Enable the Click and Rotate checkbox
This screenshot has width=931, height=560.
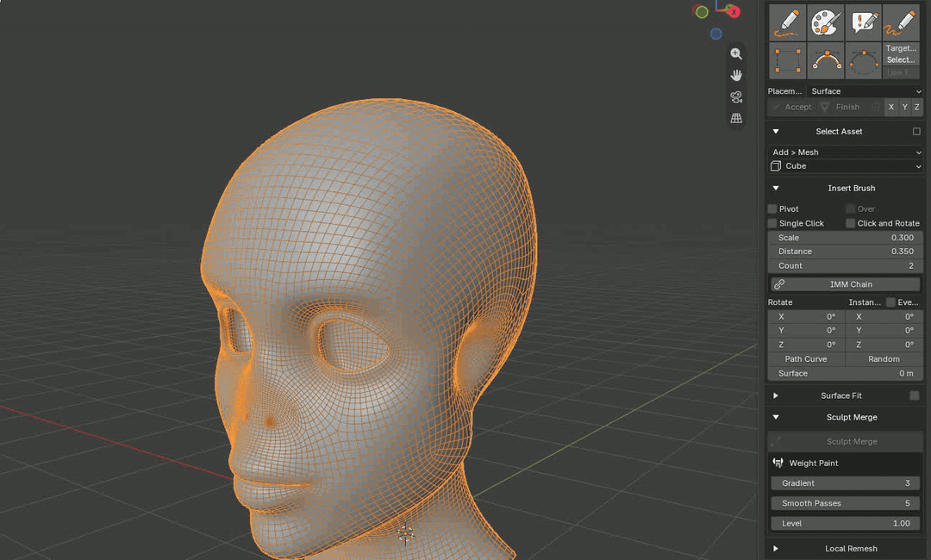pos(850,223)
